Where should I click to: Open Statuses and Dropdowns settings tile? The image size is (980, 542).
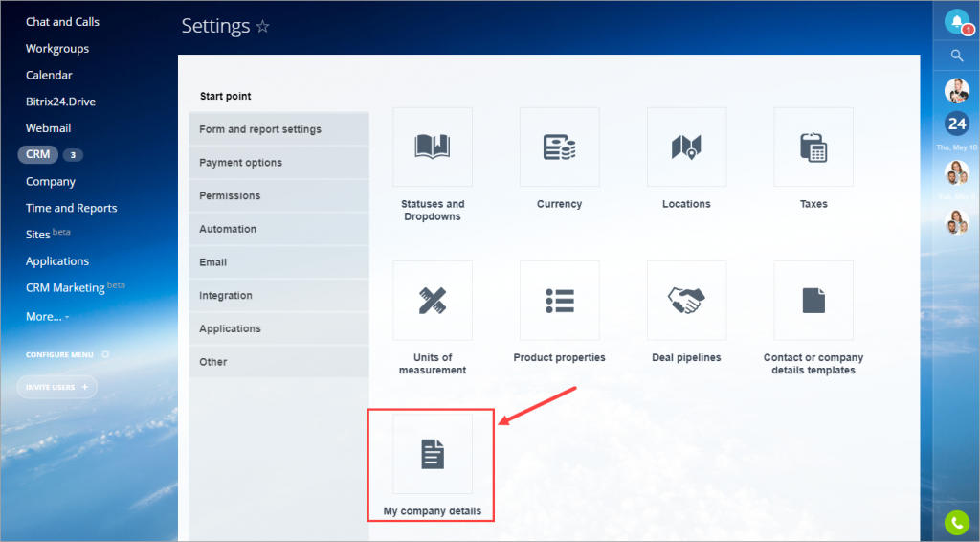pos(433,147)
